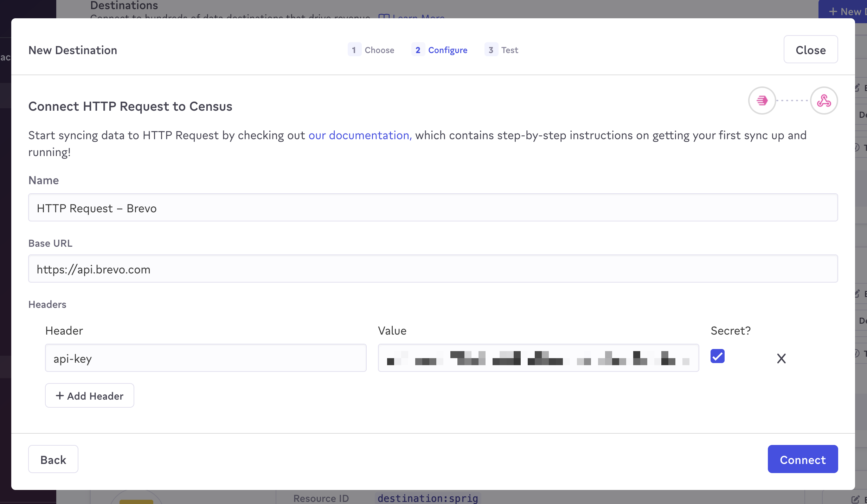Click the HTTP Request webhook icon
This screenshot has width=867, height=504.
click(x=824, y=101)
